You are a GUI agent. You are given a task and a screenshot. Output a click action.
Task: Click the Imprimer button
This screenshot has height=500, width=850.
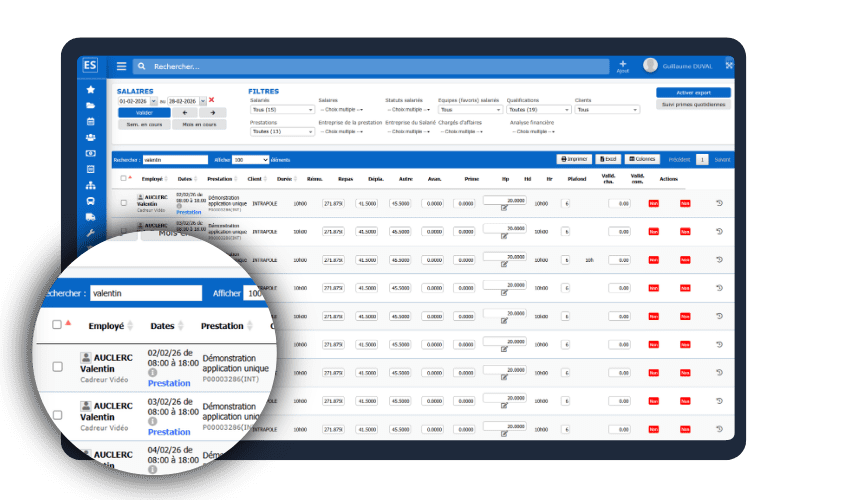click(574, 159)
